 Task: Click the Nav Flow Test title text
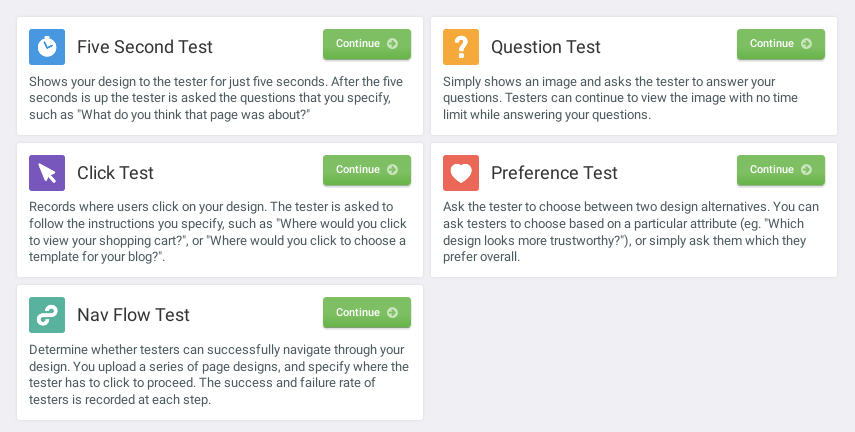point(133,315)
